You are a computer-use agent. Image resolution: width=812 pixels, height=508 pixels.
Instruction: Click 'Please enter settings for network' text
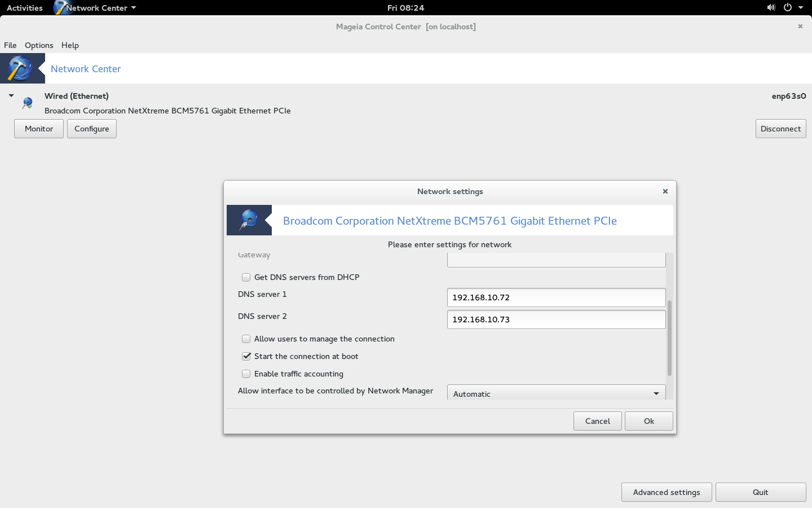450,244
